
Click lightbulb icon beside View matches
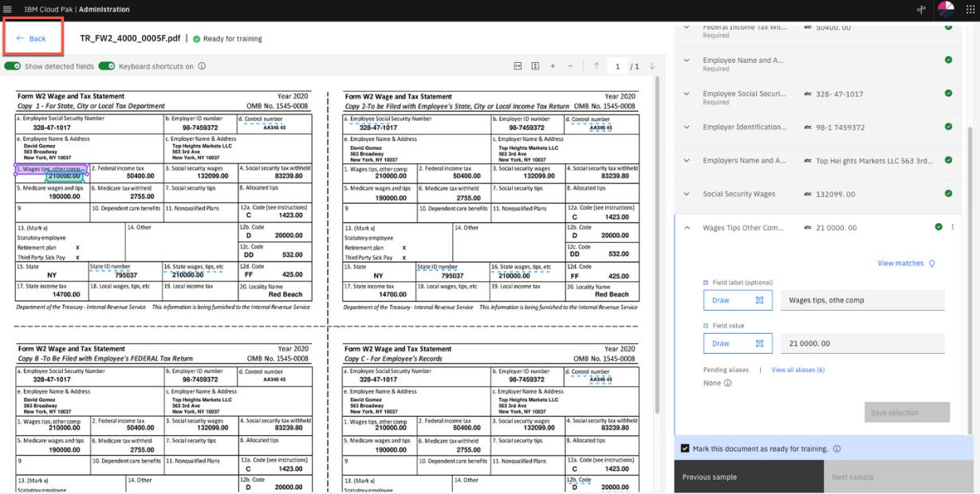[x=932, y=263]
